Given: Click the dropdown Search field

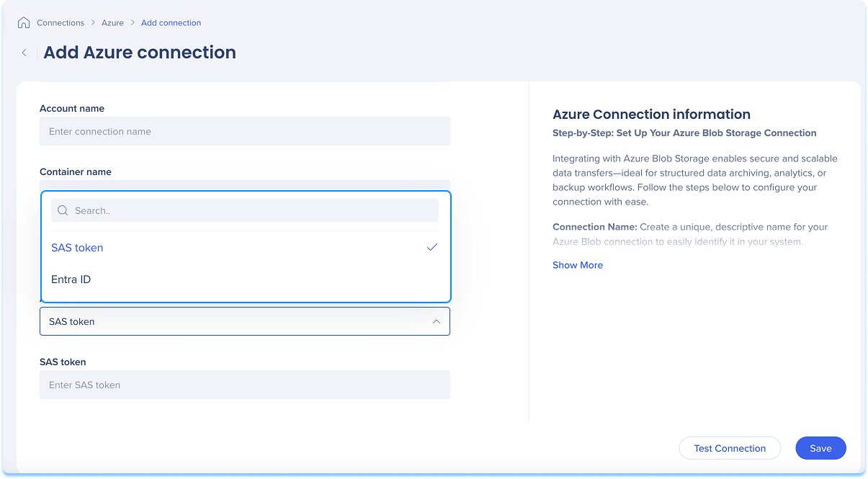Looking at the screenshot, I should pos(245,210).
